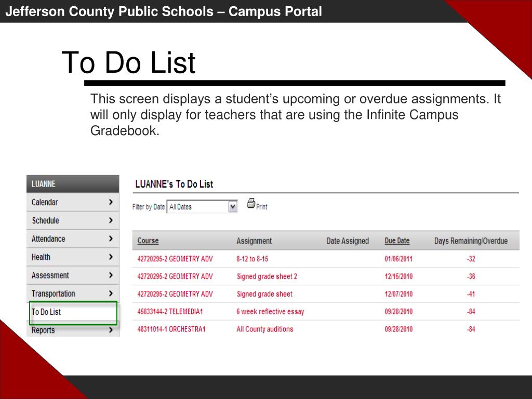Click the -32 days overdue value

471,259
